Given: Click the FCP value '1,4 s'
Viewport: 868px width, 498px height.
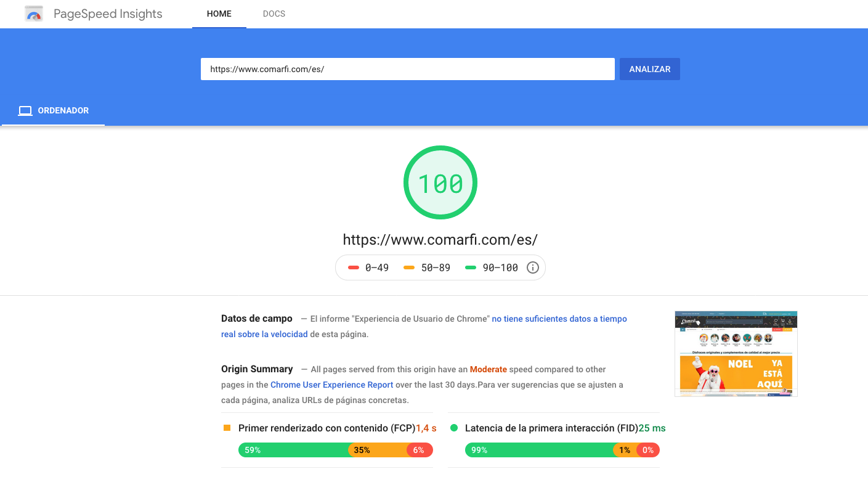Looking at the screenshot, I should click(426, 428).
